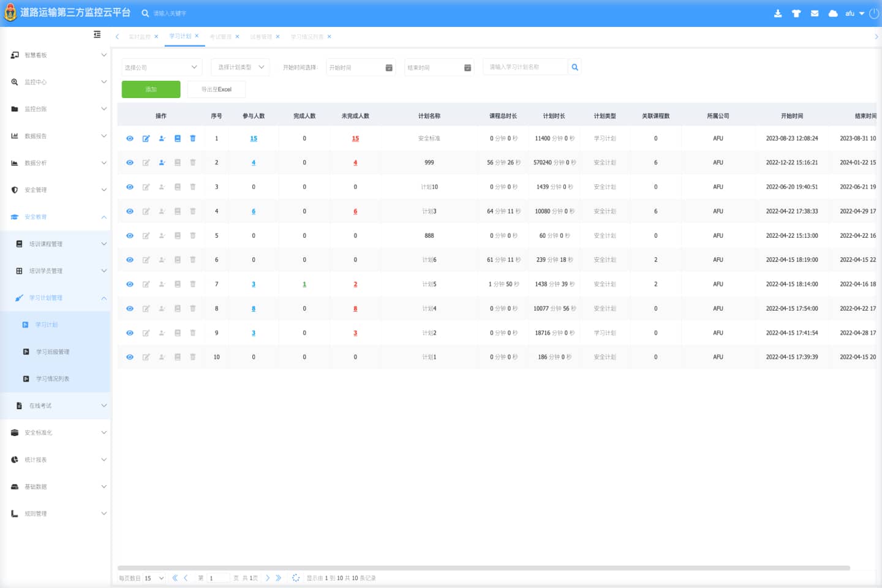Click eye icon for row 10 计划1
The image size is (882, 588).
pyautogui.click(x=130, y=357)
